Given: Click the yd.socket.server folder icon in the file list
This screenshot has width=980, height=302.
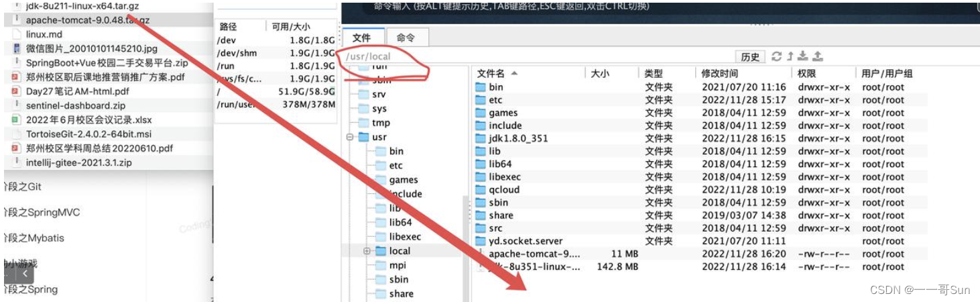Looking at the screenshot, I should (481, 241).
